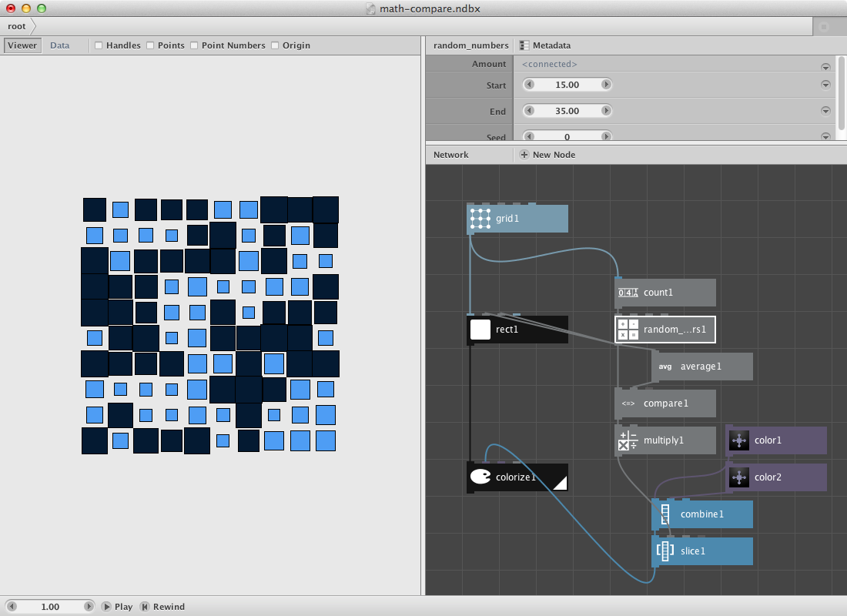
Task: Switch to the Data tab
Action: pos(59,45)
